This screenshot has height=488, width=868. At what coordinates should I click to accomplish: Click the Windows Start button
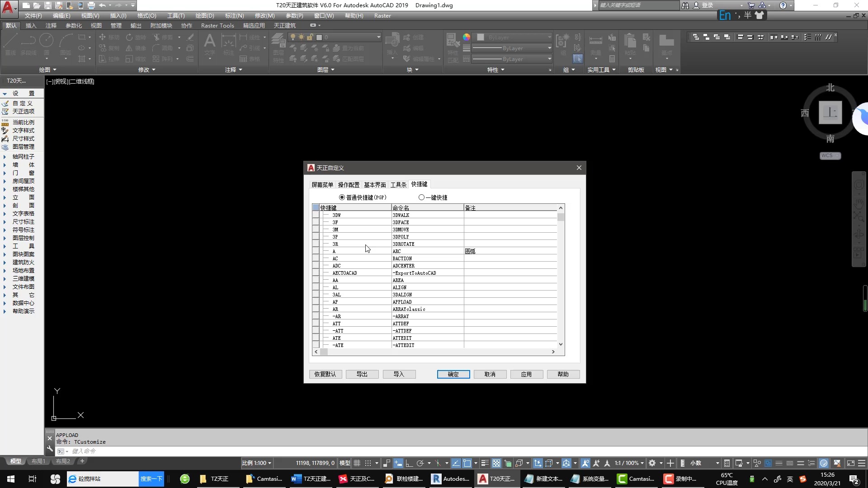[x=11, y=479]
